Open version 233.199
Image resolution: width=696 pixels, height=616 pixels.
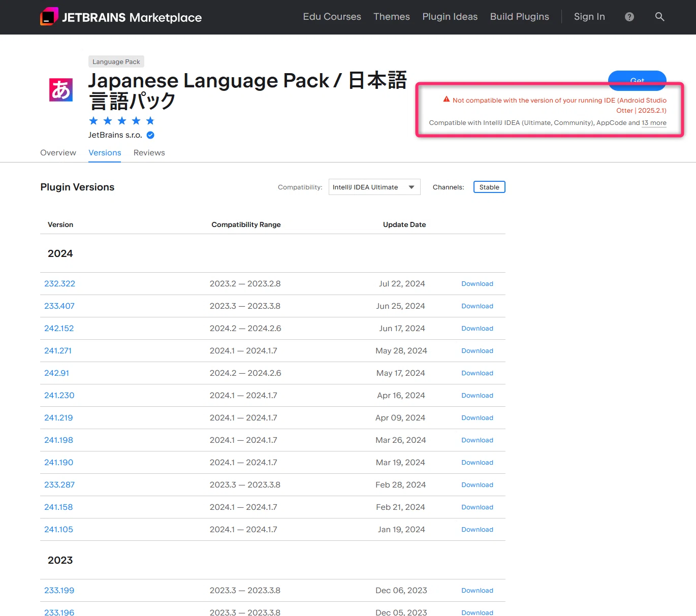pos(59,591)
